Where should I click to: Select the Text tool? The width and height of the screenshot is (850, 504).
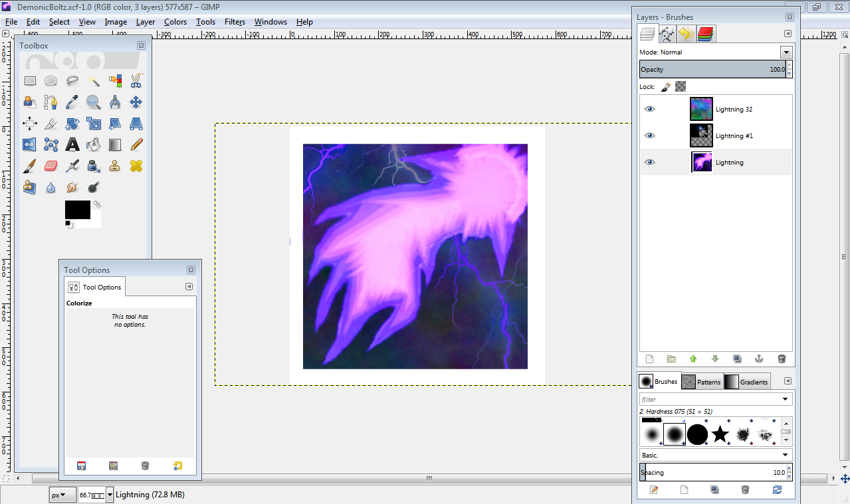(72, 145)
